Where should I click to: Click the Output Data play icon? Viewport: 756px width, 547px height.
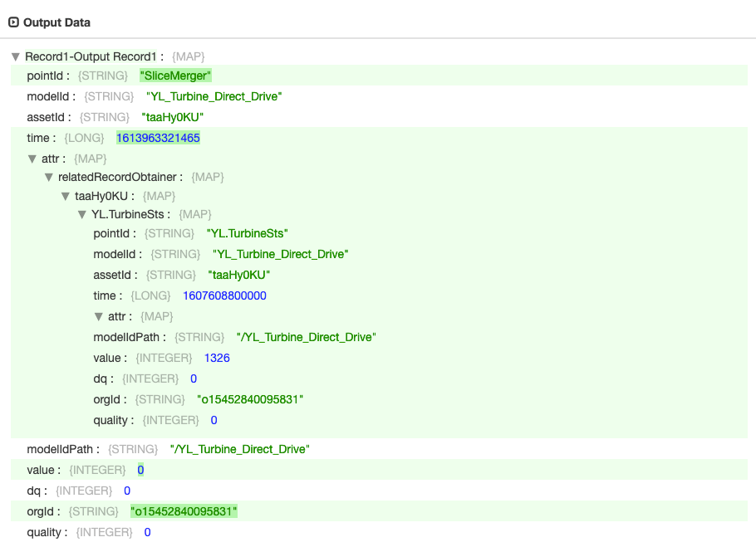tap(15, 22)
